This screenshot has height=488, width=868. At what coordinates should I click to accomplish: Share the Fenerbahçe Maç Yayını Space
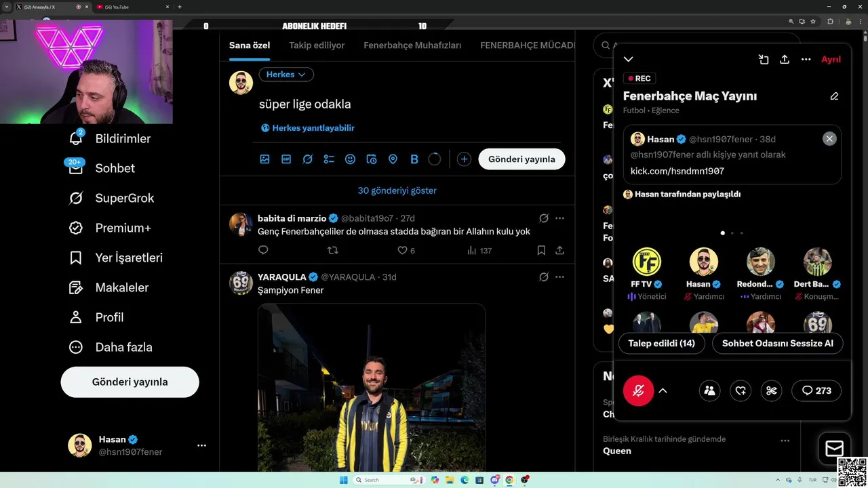tap(785, 60)
